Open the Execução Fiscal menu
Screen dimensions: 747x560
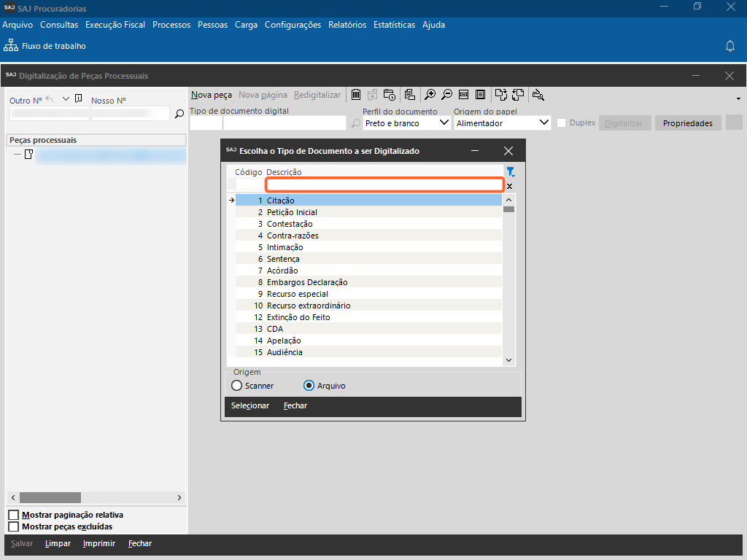pyautogui.click(x=115, y=25)
